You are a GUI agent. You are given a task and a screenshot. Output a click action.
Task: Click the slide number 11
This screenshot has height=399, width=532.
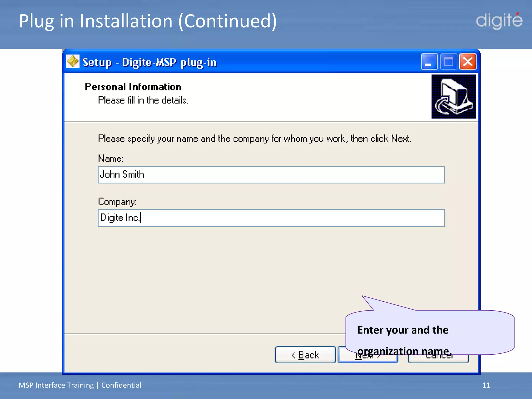[486, 385]
